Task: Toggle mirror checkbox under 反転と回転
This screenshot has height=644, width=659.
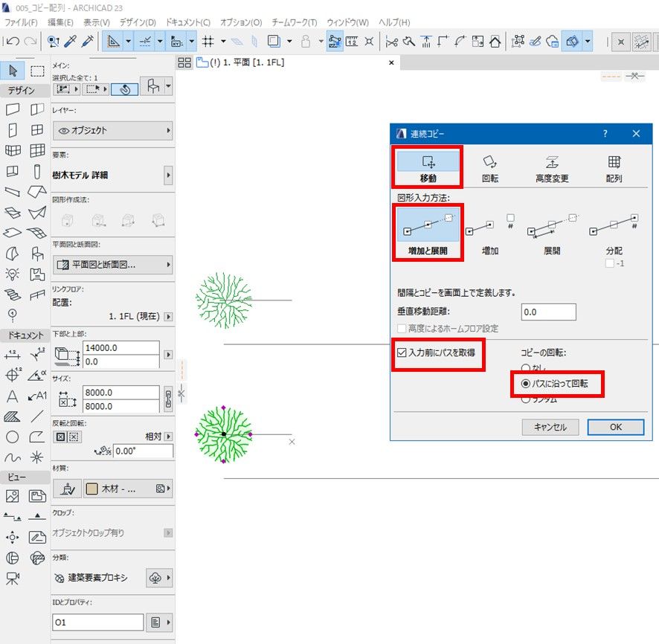Action: click(60, 437)
